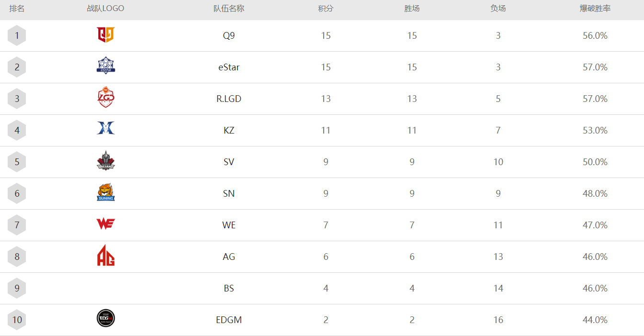This screenshot has width=644, height=336.
Task: Click the 负场 column header
Action: click(x=498, y=9)
